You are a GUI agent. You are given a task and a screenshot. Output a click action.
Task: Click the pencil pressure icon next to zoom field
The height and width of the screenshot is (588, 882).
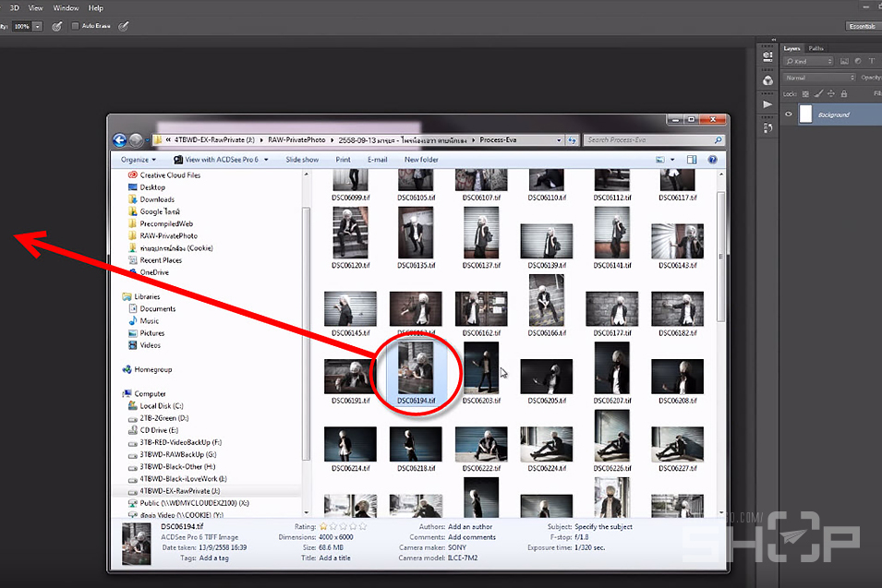(57, 26)
